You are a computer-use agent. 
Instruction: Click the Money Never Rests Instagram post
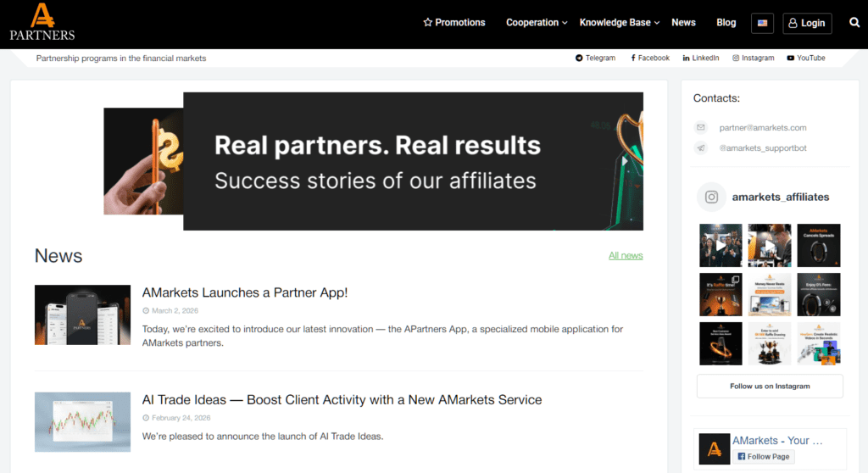(x=770, y=295)
